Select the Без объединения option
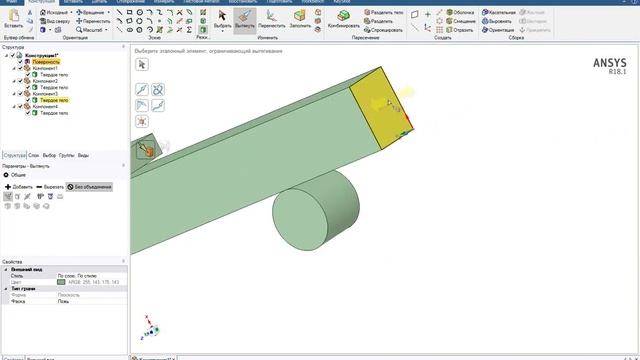The width and height of the screenshot is (640, 360). [x=89, y=187]
